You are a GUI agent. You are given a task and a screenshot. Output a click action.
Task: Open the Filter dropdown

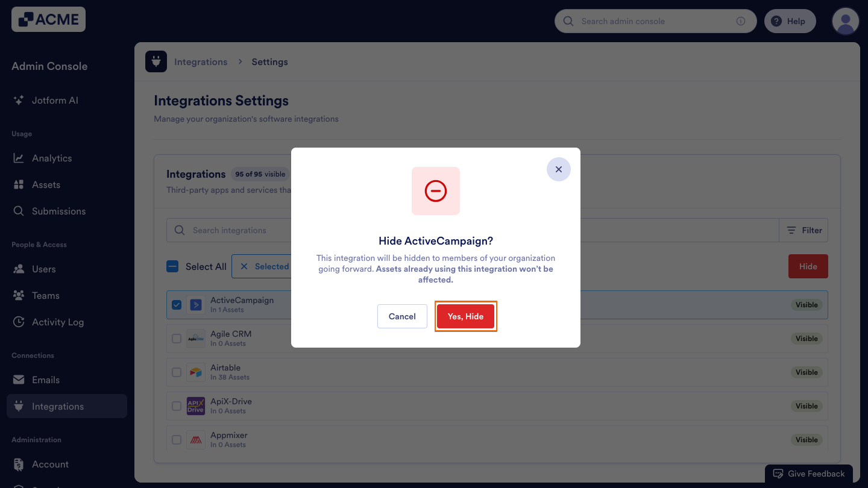click(804, 230)
